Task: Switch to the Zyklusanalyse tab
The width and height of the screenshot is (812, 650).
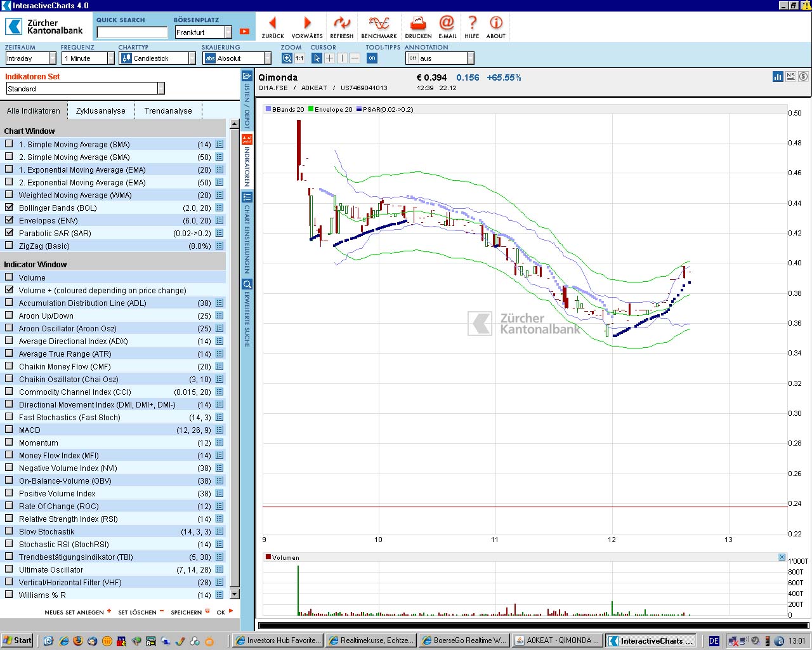Action: [101, 110]
